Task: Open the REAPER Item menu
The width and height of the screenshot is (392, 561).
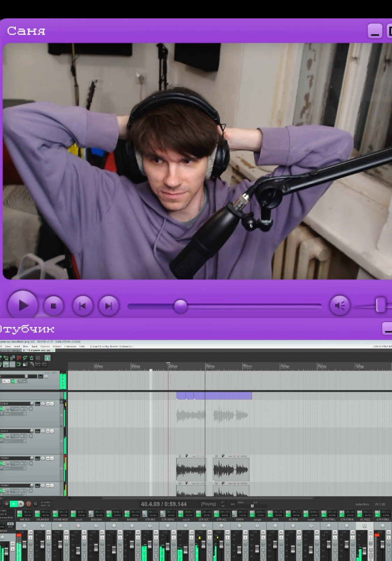Action: [26, 346]
